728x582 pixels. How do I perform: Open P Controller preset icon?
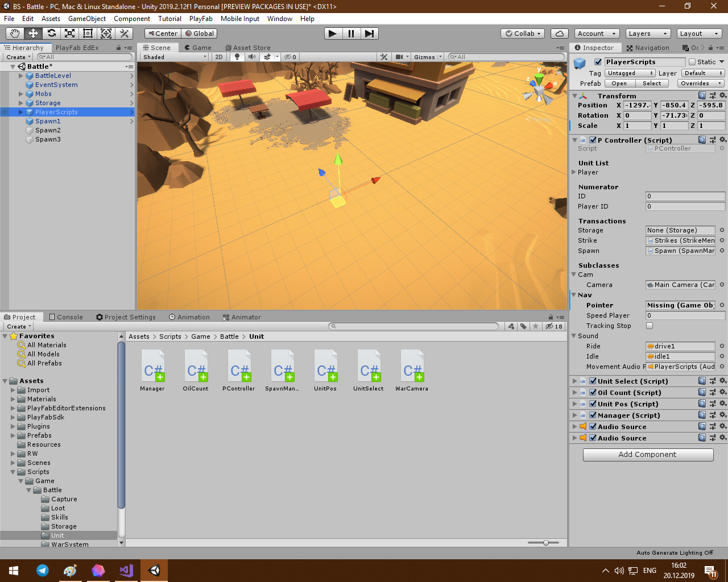click(x=713, y=140)
